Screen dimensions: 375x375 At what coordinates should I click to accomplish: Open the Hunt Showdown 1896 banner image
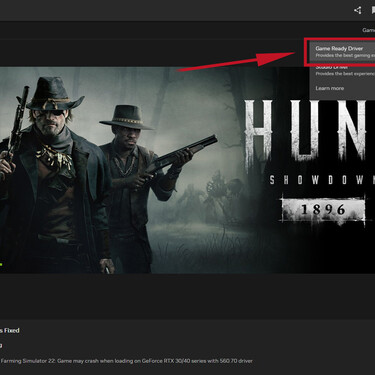click(187, 170)
